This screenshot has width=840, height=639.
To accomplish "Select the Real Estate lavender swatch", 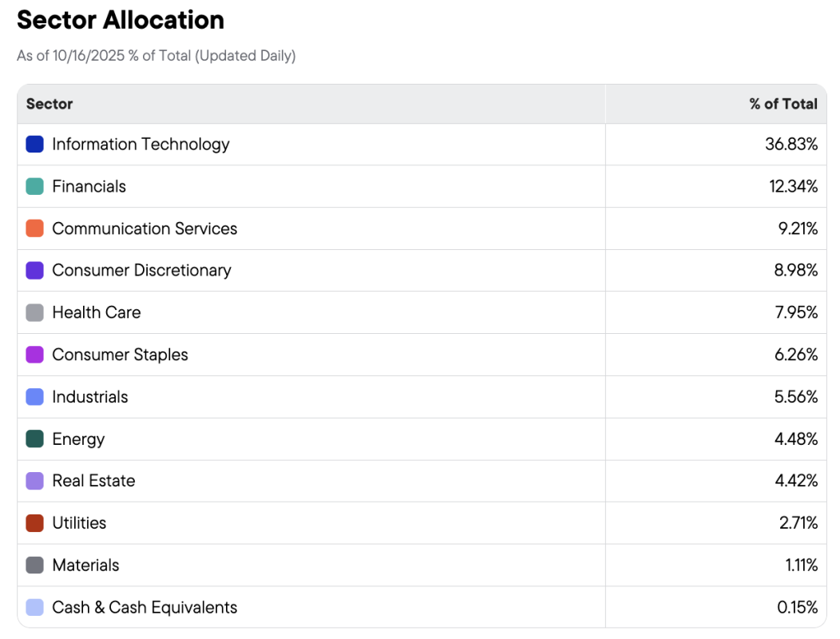I will pos(34,481).
